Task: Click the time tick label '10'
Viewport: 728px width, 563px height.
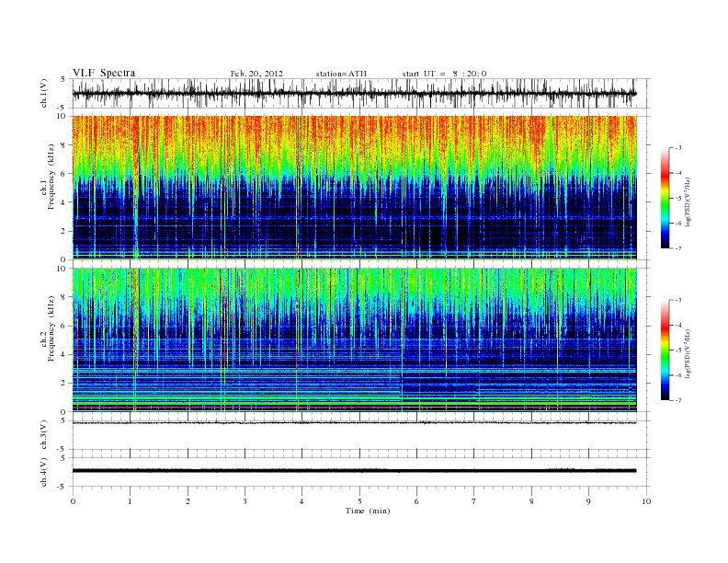Action: tap(646, 501)
